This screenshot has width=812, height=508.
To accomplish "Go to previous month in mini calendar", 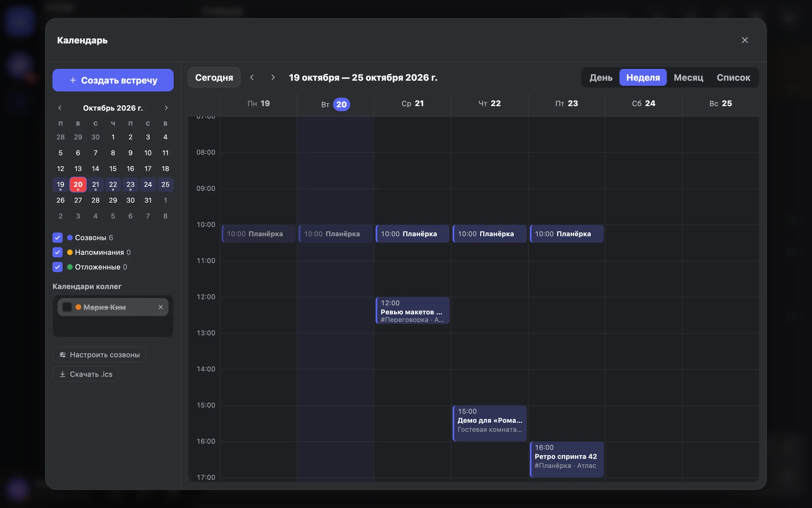I will point(60,108).
